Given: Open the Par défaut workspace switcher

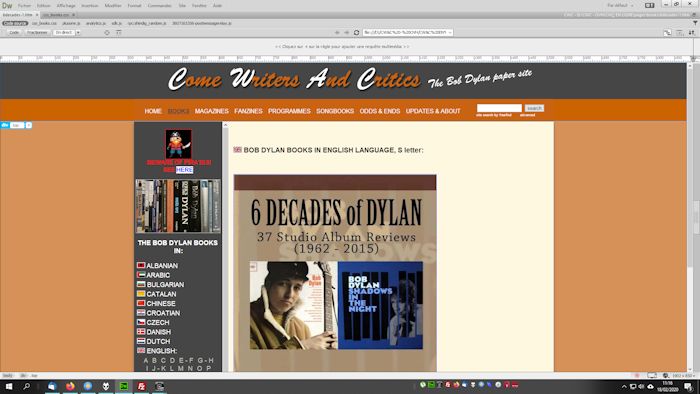Looking at the screenshot, I should (x=621, y=6).
